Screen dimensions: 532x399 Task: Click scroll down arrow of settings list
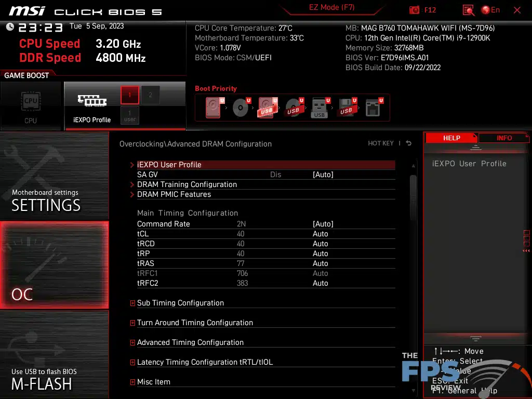[x=413, y=391]
